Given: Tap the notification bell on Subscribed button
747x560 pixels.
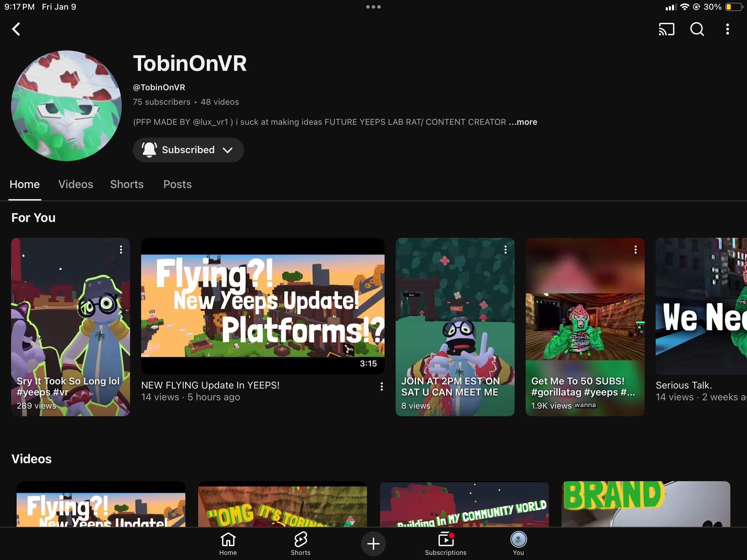Looking at the screenshot, I should 149,150.
